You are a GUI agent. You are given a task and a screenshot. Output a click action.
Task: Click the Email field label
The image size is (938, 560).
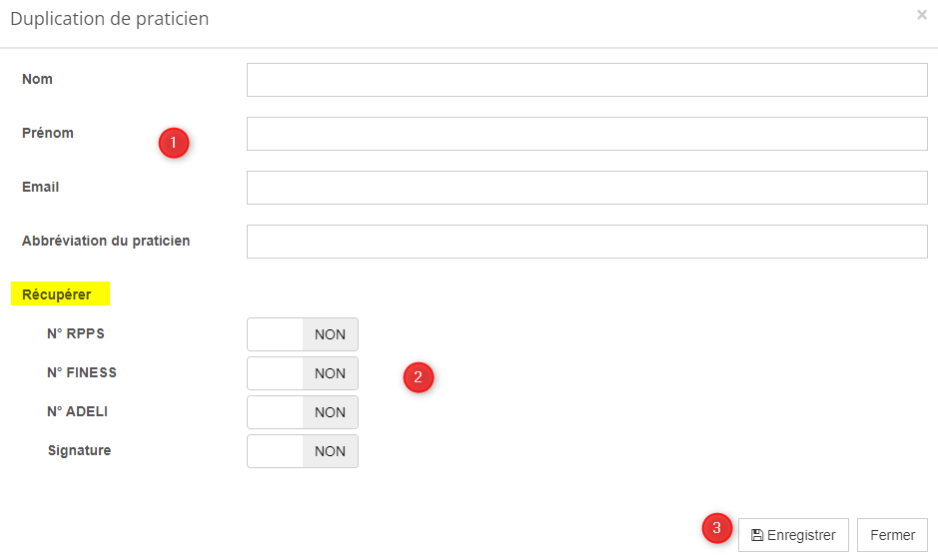pos(40,187)
